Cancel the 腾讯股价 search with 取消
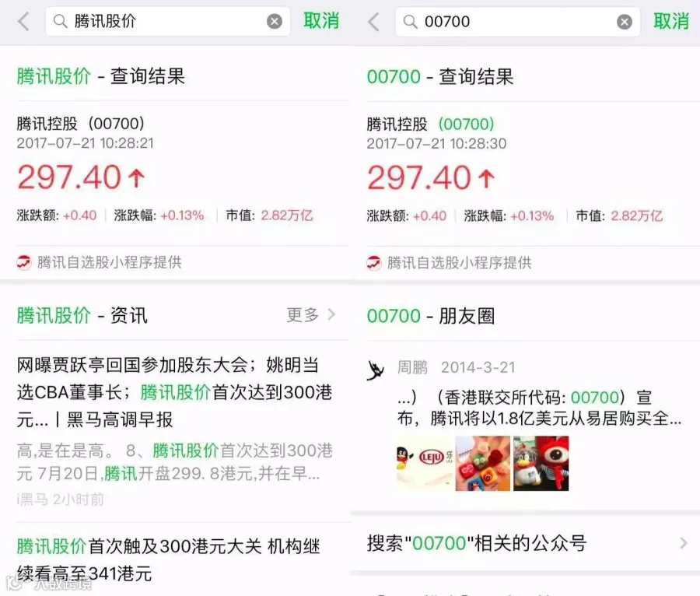The image size is (700, 596). pyautogui.click(x=321, y=21)
